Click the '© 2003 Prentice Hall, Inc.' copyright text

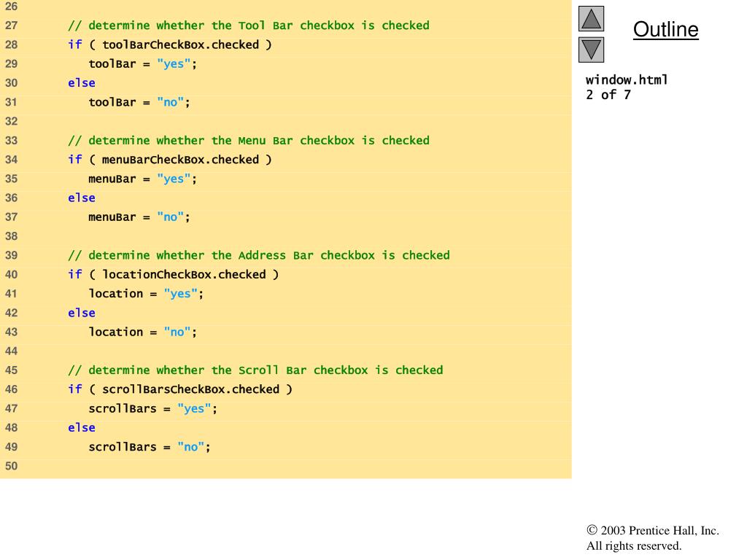(x=653, y=531)
